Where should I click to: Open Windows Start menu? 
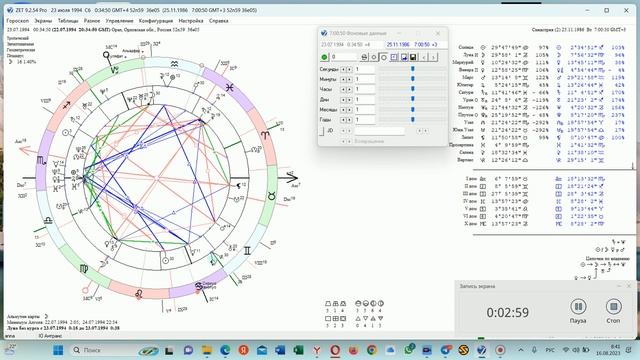pyautogui.click(x=58, y=350)
